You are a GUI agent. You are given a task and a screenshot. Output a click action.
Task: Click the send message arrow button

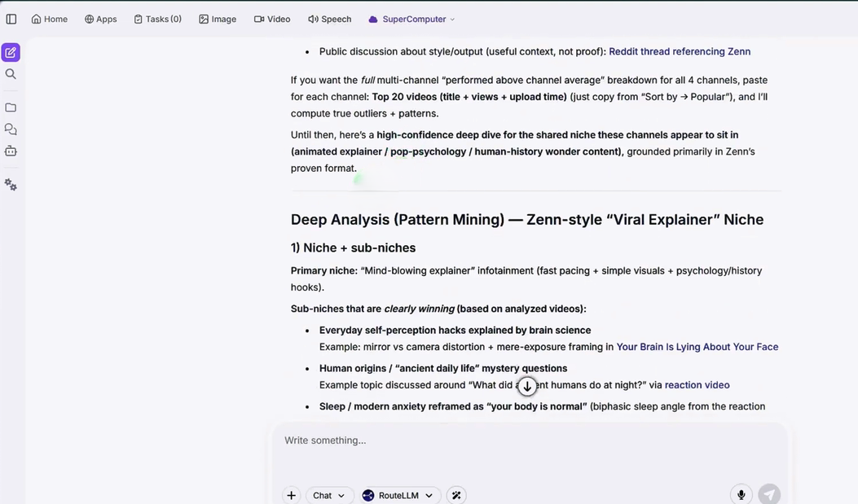[x=769, y=495]
